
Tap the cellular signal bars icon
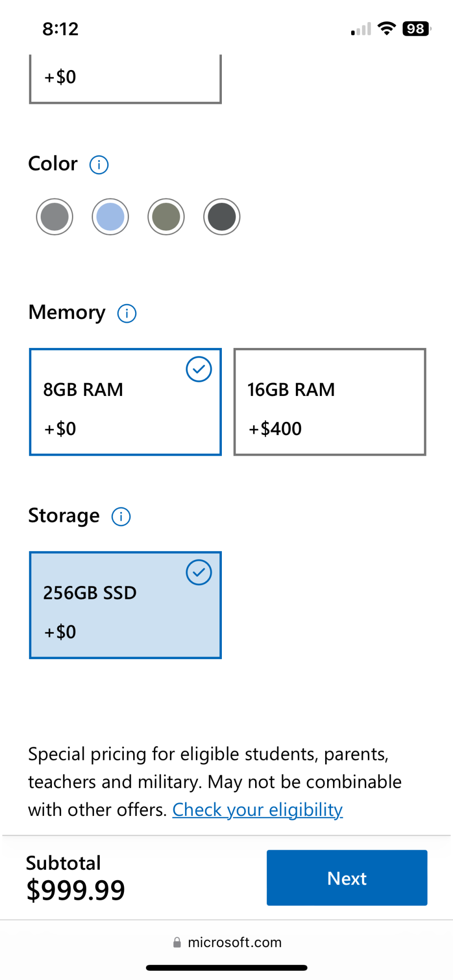[361, 29]
